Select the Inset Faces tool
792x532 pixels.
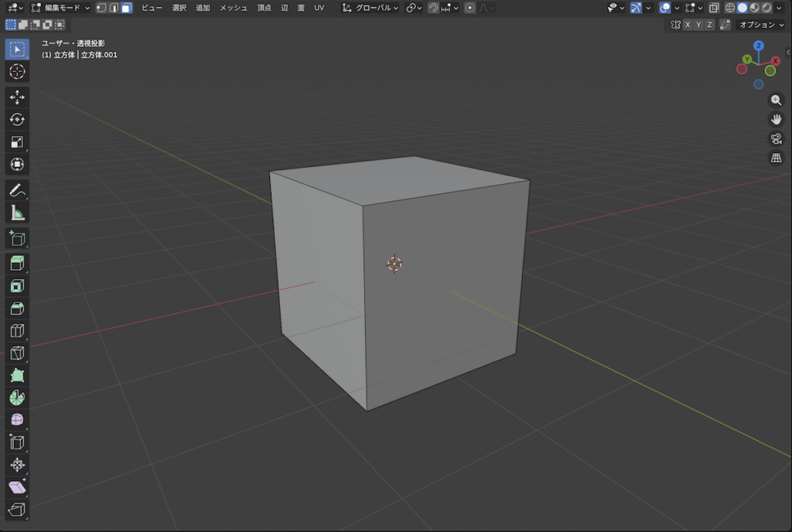(17, 286)
